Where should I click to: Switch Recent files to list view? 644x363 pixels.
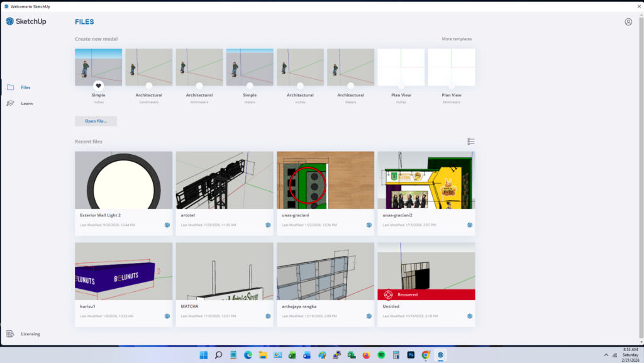click(x=471, y=141)
